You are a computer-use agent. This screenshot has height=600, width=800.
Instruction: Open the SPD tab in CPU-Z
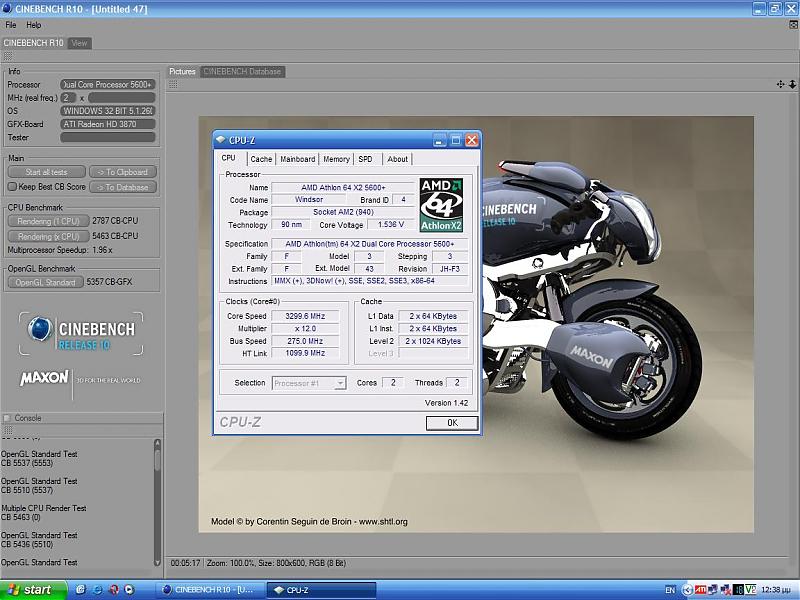365,159
